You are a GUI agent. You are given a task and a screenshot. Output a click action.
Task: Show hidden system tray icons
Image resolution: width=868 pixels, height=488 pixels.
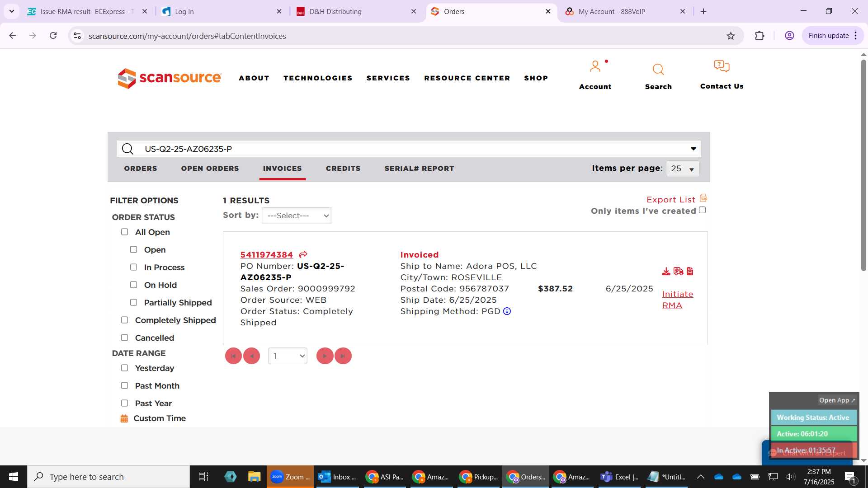[x=701, y=477]
